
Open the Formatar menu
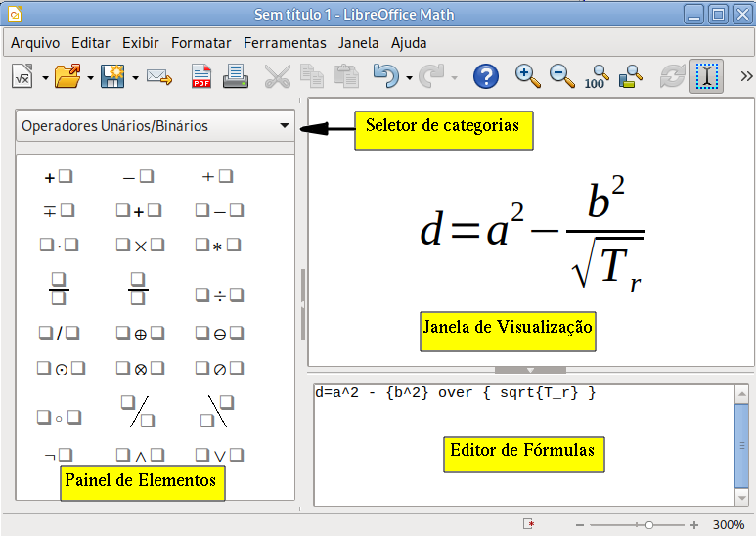coord(201,43)
